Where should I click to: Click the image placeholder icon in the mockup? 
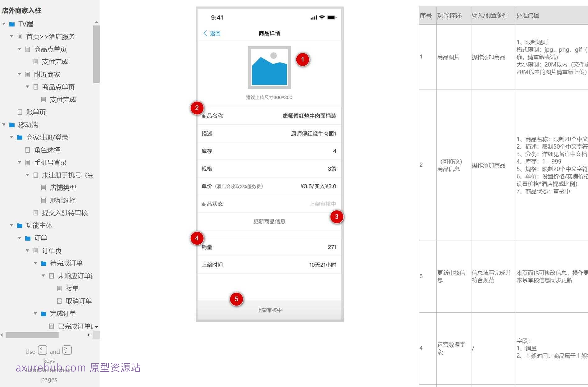coord(269,68)
